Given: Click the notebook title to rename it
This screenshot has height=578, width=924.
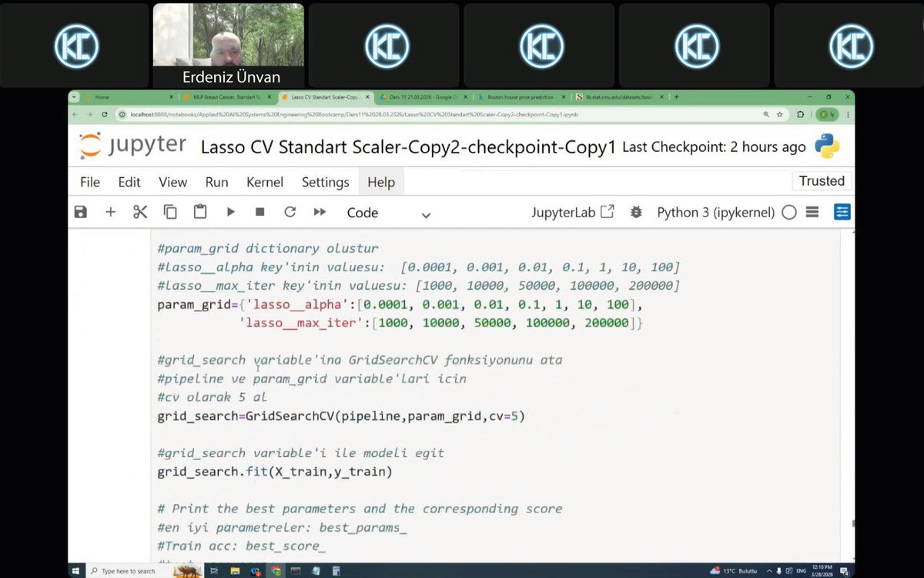Looking at the screenshot, I should tap(408, 147).
